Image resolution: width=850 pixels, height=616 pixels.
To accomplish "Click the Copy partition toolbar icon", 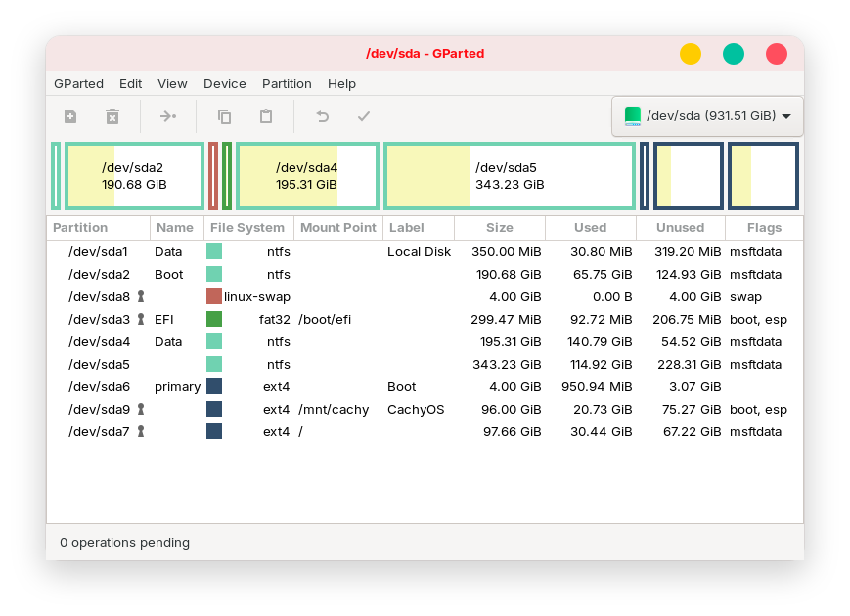I will (x=224, y=116).
